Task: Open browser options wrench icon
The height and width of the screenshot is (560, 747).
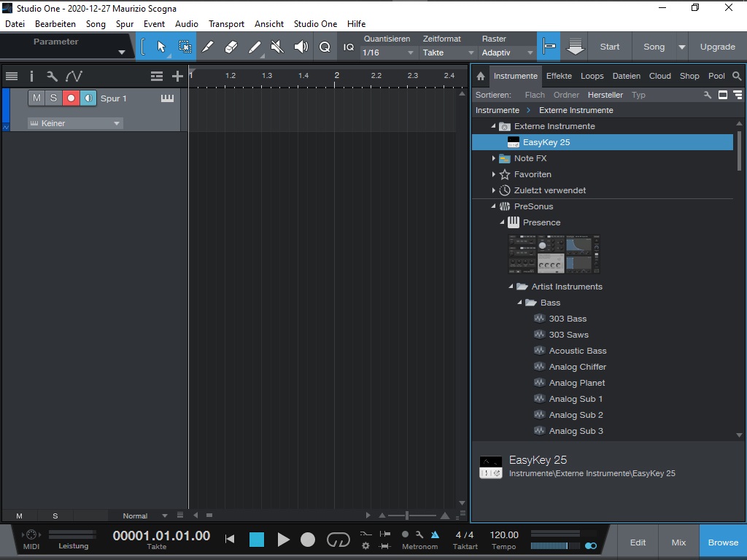Action: 708,95
